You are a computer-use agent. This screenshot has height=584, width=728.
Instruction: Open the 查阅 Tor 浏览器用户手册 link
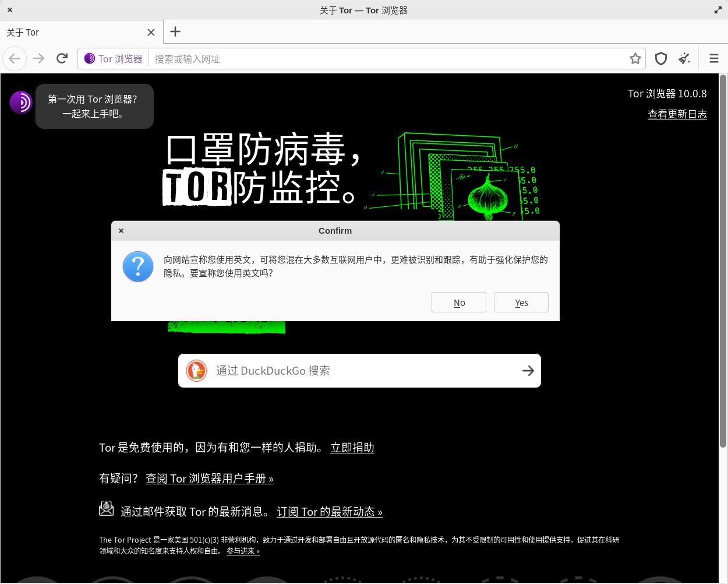tap(210, 479)
